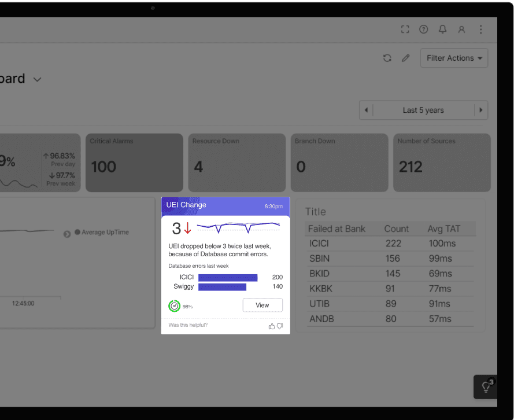
Task: Open notifications bell
Action: coord(442,30)
